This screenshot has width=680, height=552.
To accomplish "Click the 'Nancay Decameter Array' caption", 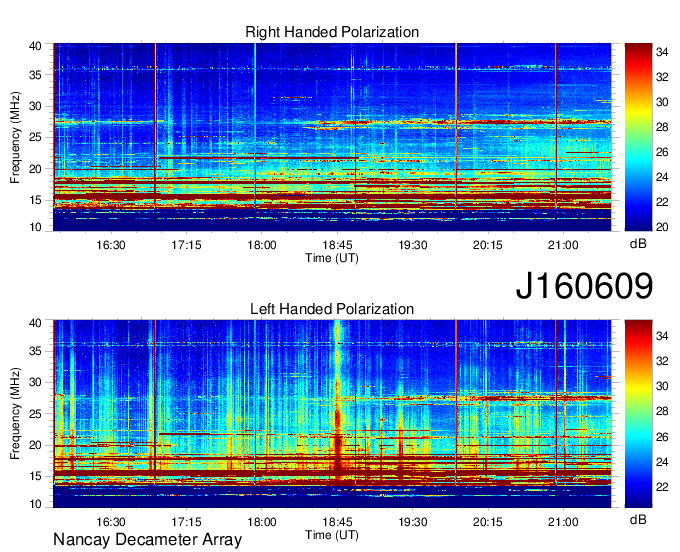I will [147, 539].
